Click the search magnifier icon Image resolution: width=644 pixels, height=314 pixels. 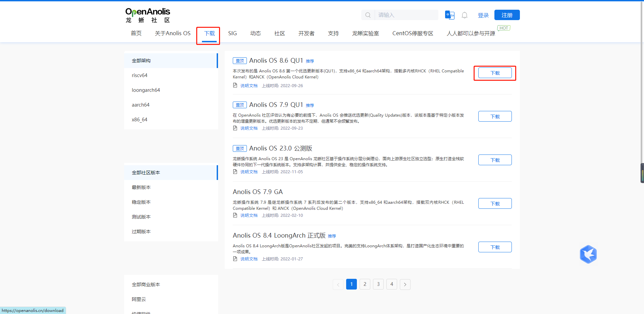point(368,15)
